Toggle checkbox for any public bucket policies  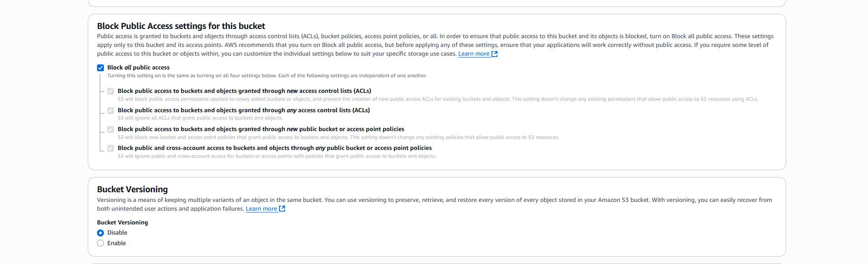[x=111, y=148]
